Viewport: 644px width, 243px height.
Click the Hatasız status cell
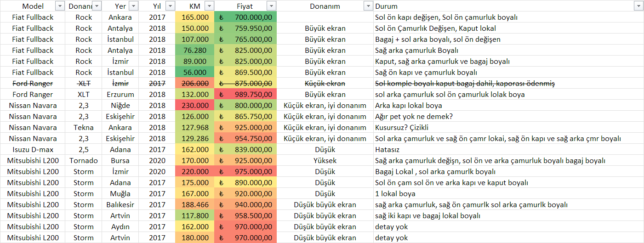point(509,149)
